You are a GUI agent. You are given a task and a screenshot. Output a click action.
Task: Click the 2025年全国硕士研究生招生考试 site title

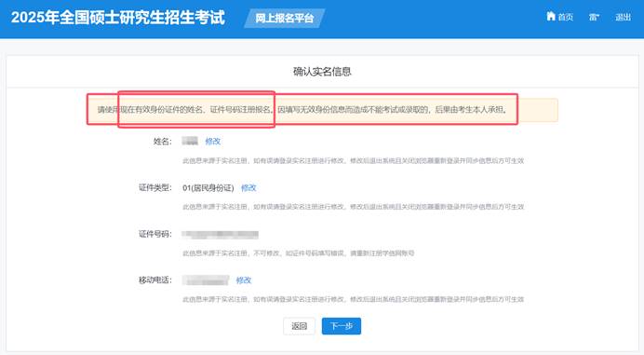click(118, 18)
